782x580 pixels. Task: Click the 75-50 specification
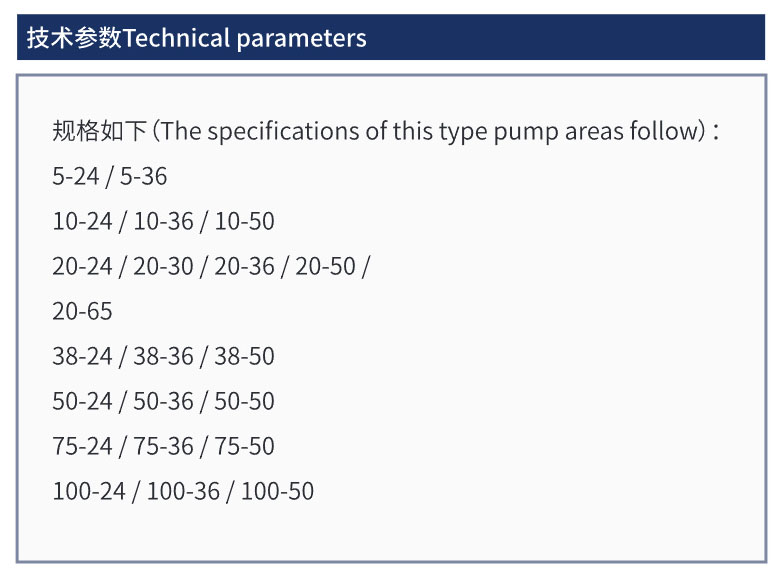click(244, 447)
